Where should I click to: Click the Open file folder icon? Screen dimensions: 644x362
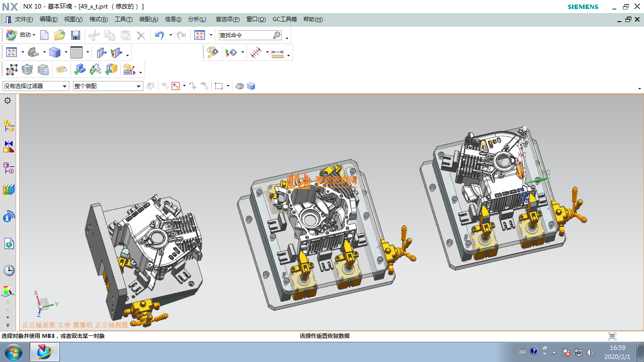(x=60, y=35)
